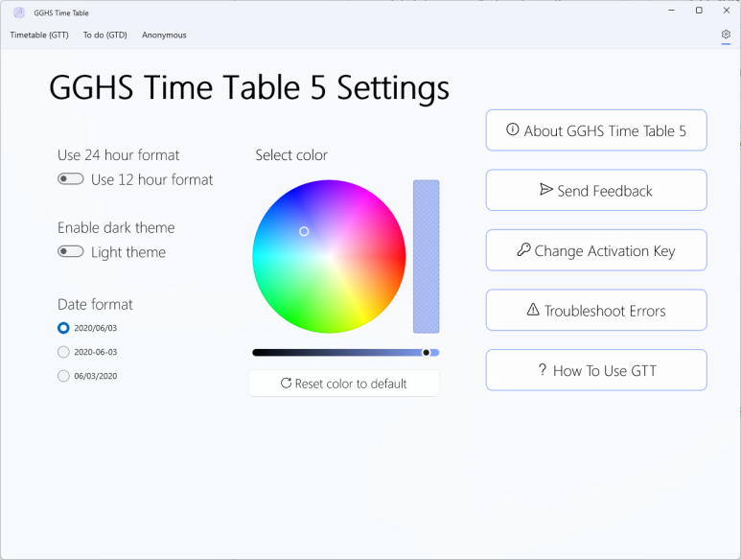
Task: Click the 'Select color' heading
Action: click(x=291, y=155)
